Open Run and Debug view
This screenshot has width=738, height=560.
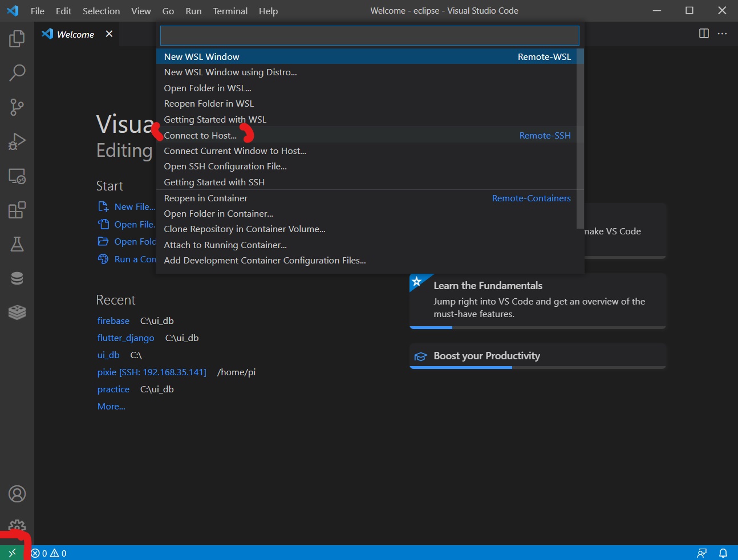coord(17,141)
